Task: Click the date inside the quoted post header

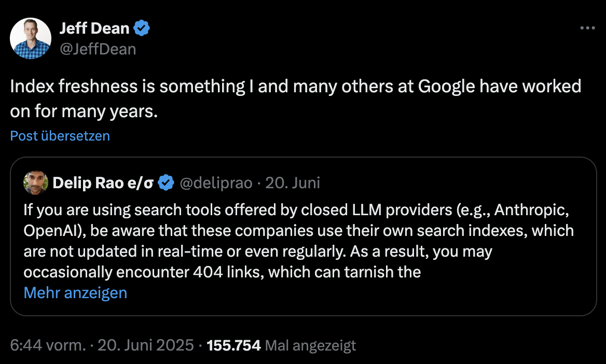Action: (293, 183)
